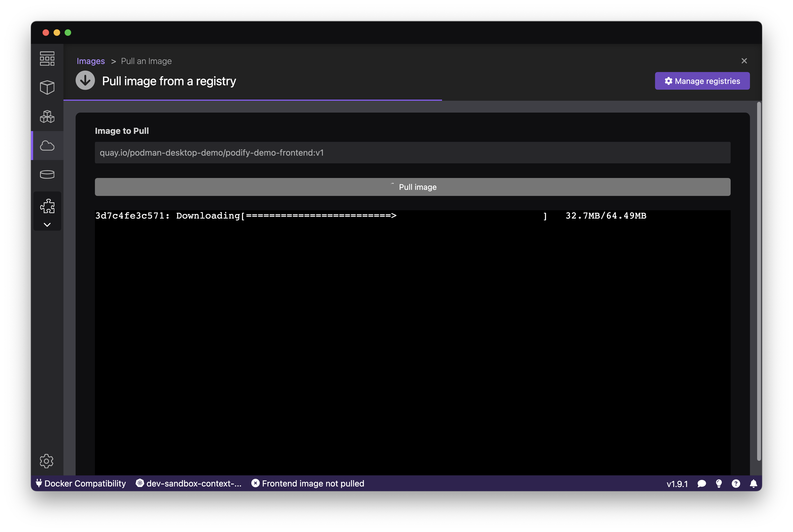Viewport: 793px width, 532px height.
Task: Focus the Image to Pull input field
Action: point(413,153)
